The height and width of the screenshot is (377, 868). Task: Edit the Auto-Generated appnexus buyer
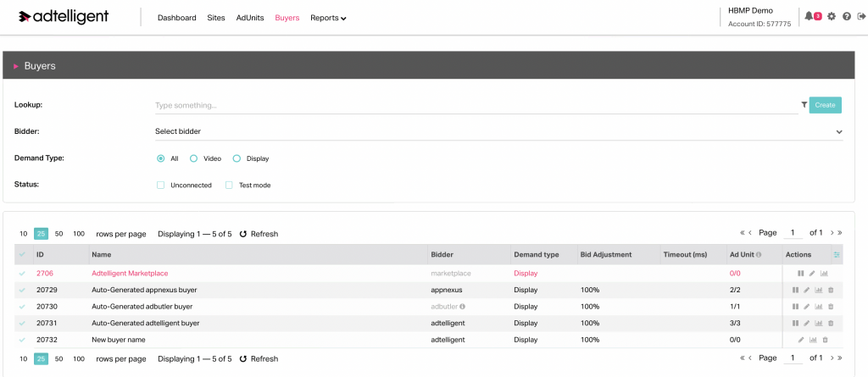(x=807, y=290)
